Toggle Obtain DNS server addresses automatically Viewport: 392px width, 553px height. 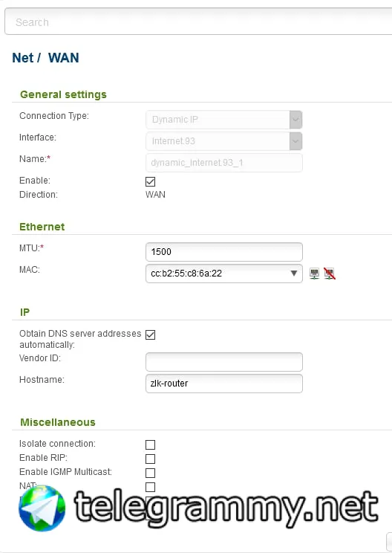tap(151, 334)
